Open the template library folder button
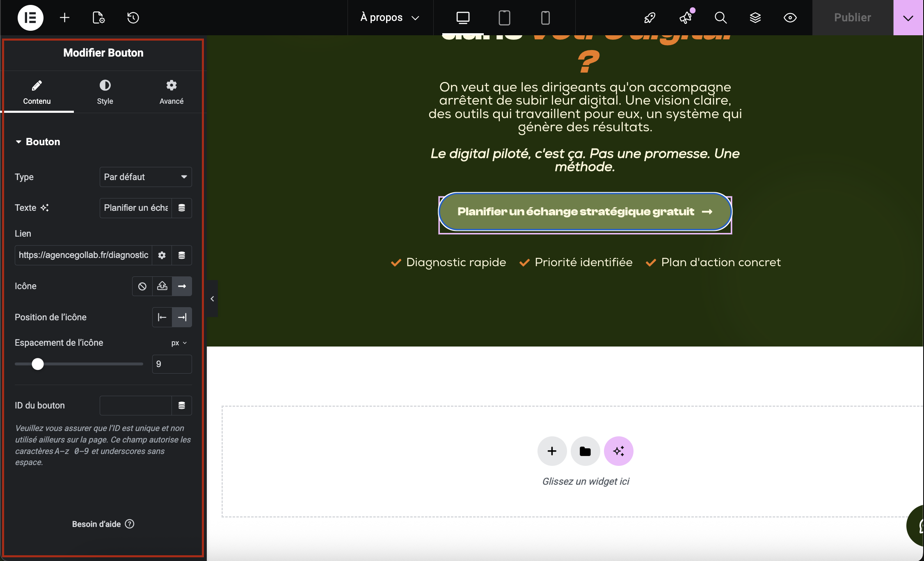924x561 pixels. pyautogui.click(x=586, y=451)
